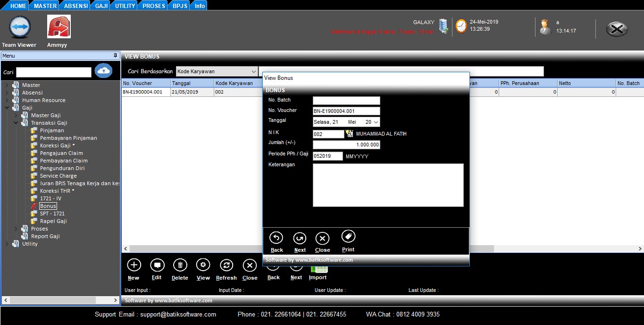
Task: Click the Print icon in View Bonus dialog
Action: pyautogui.click(x=348, y=238)
